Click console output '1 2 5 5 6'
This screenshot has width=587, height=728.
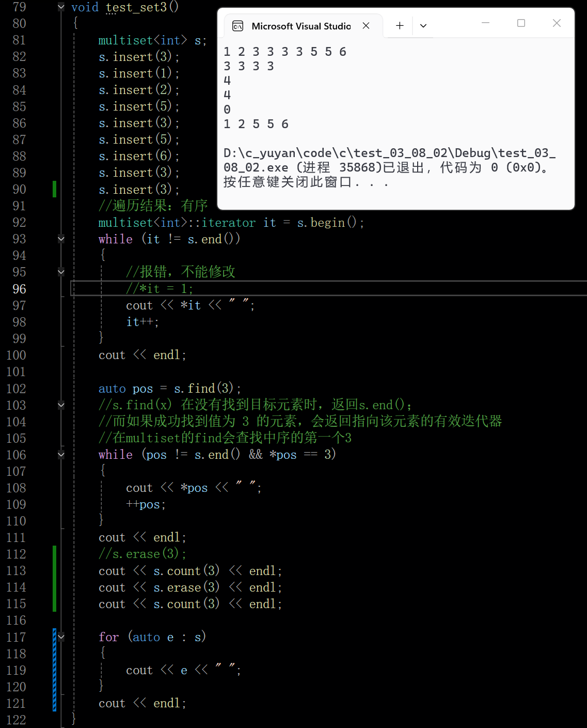pos(256,124)
